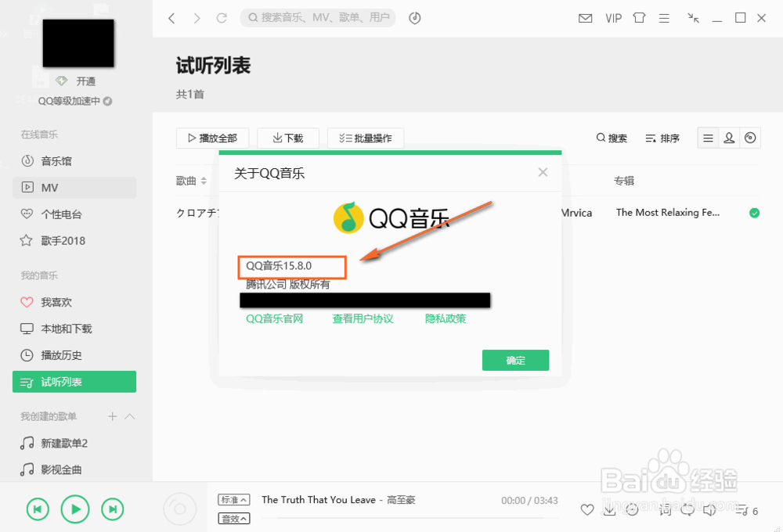Open the play queue with 6 songs

click(x=747, y=510)
